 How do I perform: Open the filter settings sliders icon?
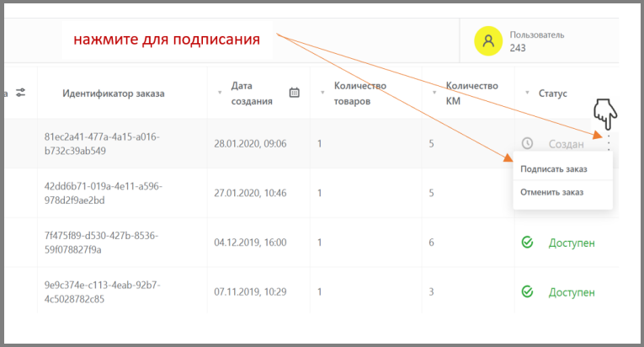click(20, 93)
